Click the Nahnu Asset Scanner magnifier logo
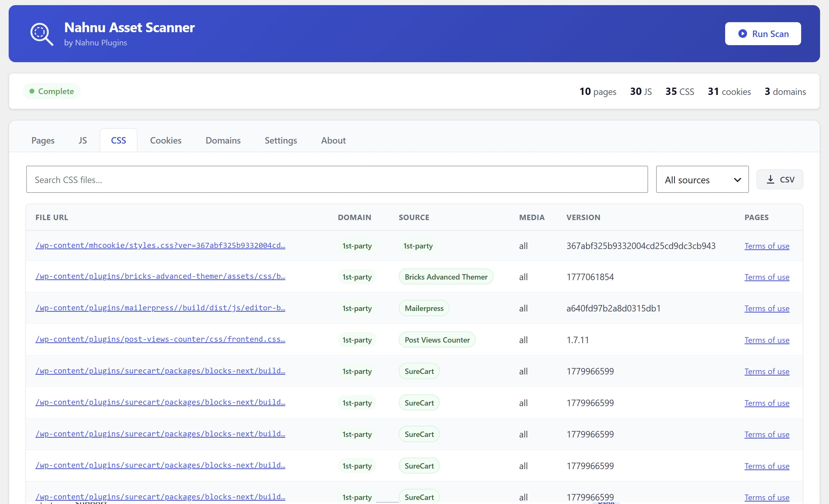The height and width of the screenshot is (504, 829). pyautogui.click(x=42, y=34)
